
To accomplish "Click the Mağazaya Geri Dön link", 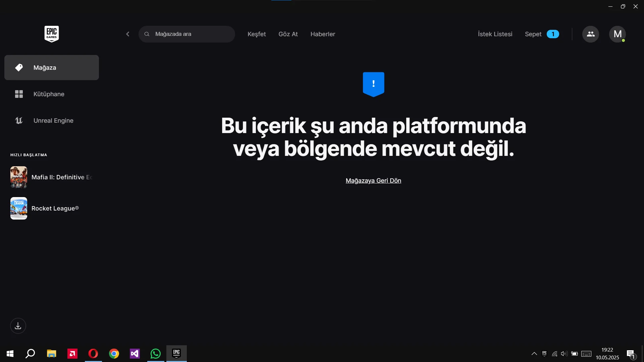I will [x=373, y=181].
